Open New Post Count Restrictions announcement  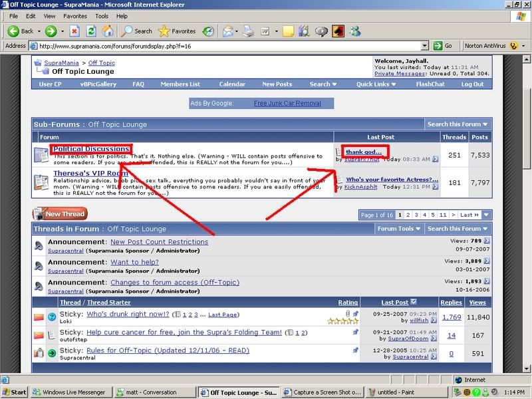160,242
